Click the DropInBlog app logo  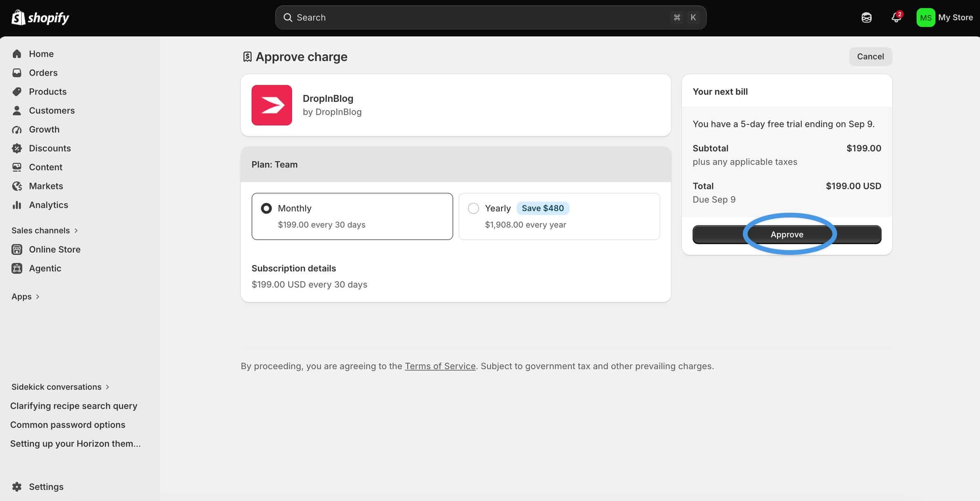pos(272,105)
